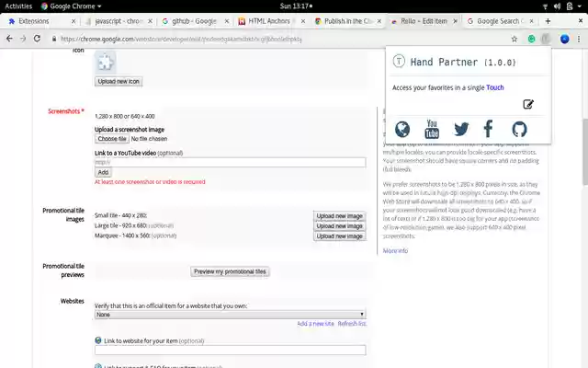Click Add button under YouTube link

103,172
